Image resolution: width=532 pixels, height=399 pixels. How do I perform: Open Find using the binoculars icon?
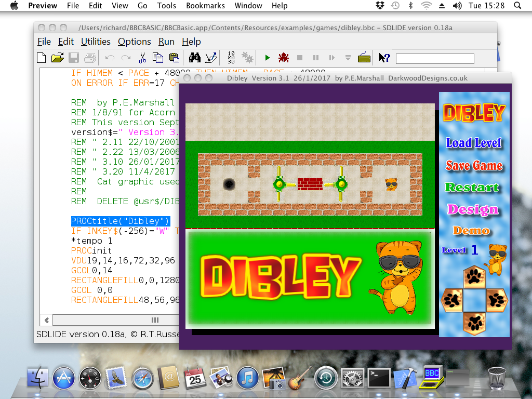click(195, 58)
